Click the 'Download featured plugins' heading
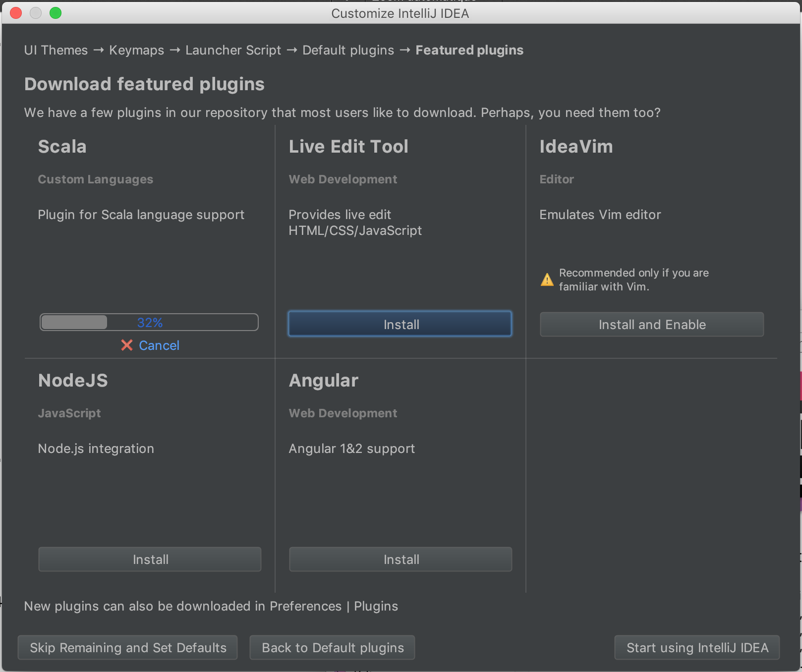The height and width of the screenshot is (672, 802). pos(144,84)
